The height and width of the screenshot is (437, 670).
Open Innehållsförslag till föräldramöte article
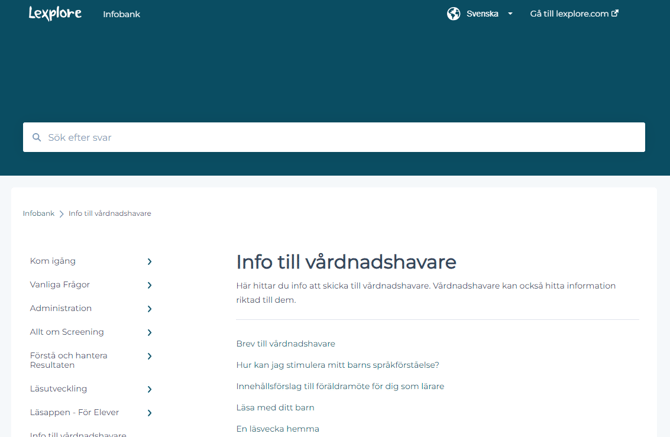339,386
